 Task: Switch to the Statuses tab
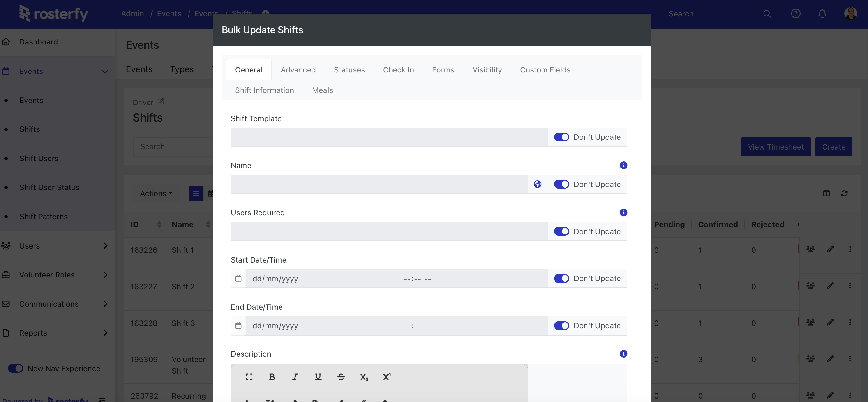coord(349,70)
